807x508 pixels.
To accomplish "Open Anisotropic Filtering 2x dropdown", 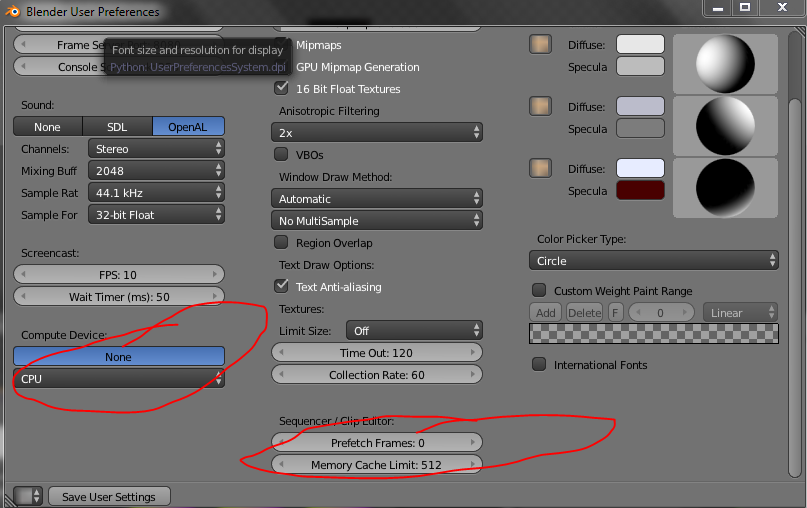I will pos(377,132).
